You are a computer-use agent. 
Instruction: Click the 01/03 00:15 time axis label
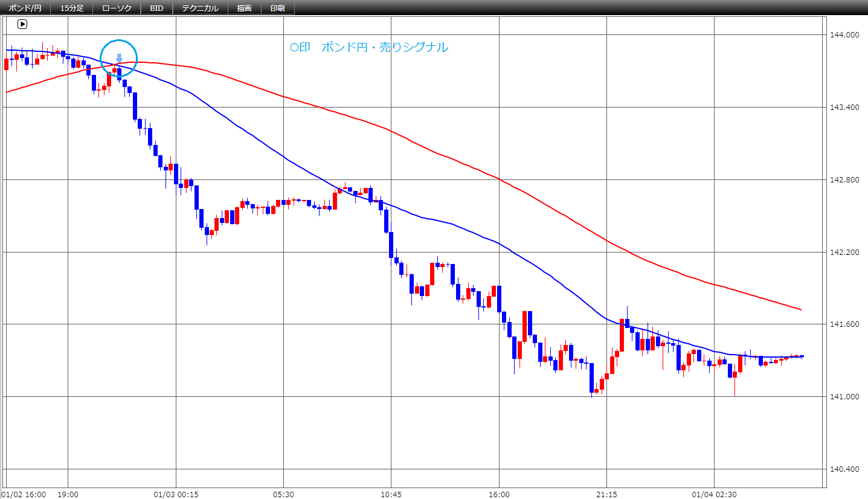click(x=176, y=494)
